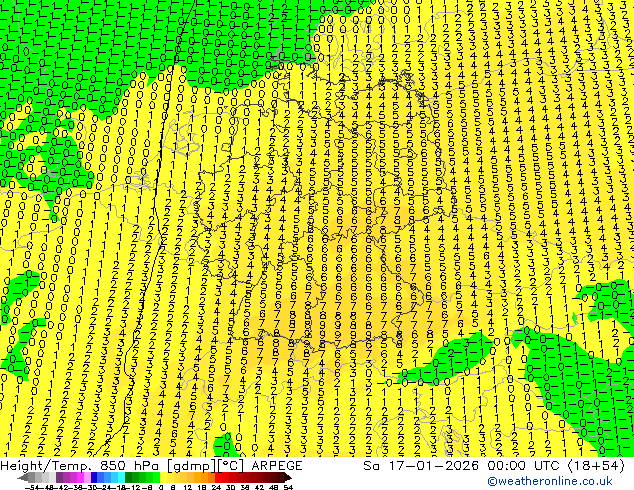Image resolution: width=634 pixels, height=490 pixels.
Task: Click the 'Height/Temp. 850 hPa' chart title
Action: 77,466
